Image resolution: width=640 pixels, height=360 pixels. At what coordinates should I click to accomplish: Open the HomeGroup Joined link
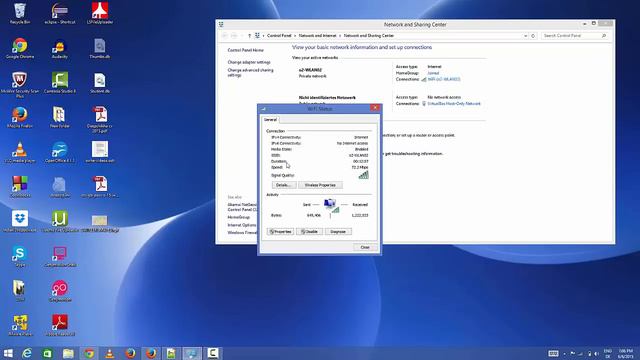pos(433,73)
